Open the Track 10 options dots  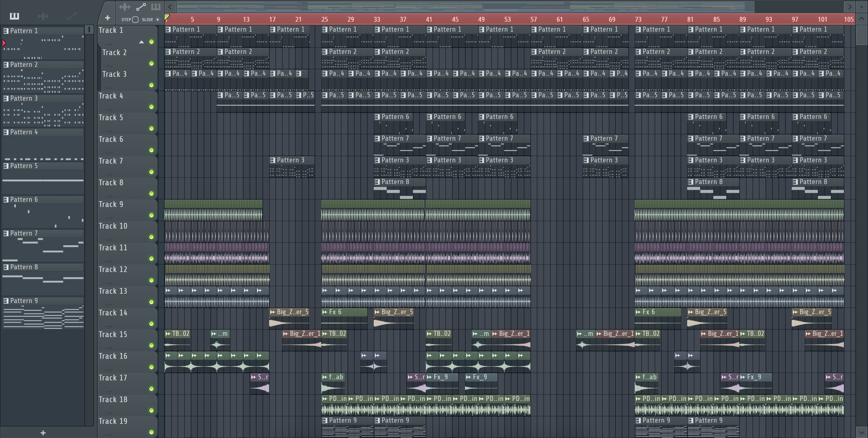109,239
